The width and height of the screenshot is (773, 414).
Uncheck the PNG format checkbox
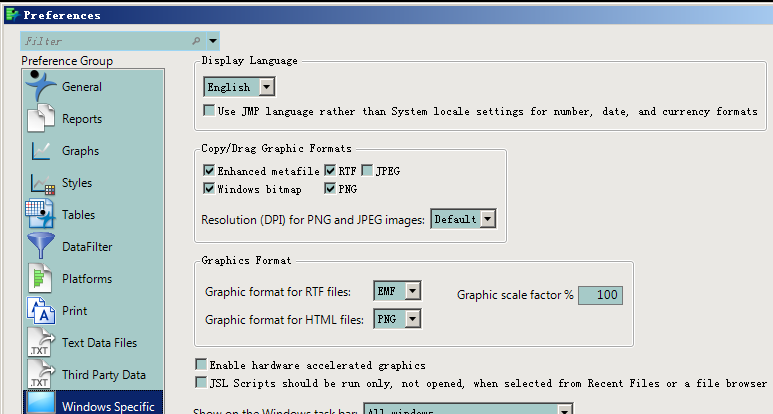[x=330, y=188]
